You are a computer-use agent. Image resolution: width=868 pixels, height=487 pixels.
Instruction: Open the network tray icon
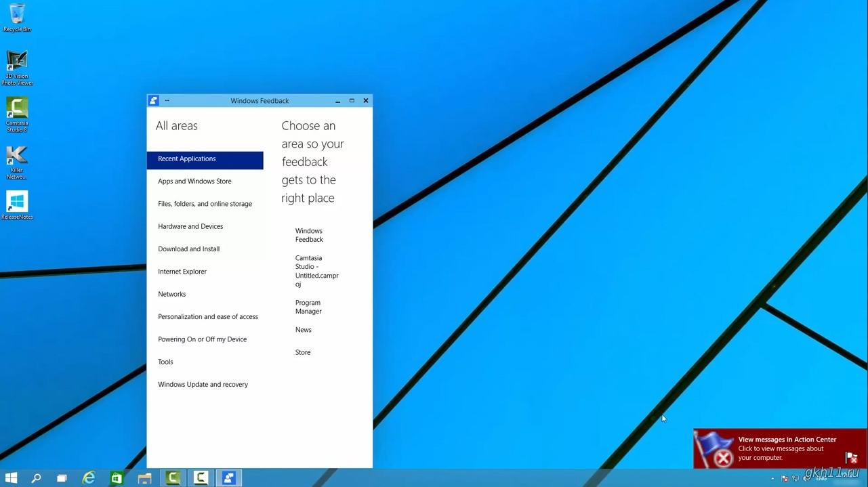[795, 479]
